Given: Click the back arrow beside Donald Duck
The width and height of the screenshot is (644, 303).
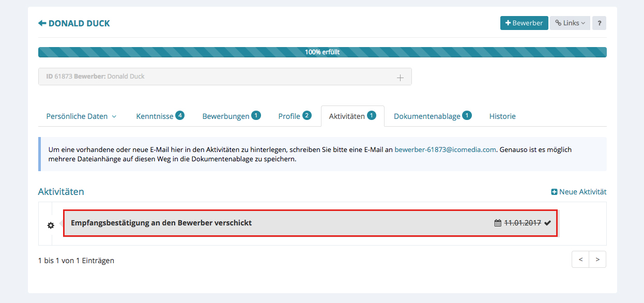Looking at the screenshot, I should point(42,23).
